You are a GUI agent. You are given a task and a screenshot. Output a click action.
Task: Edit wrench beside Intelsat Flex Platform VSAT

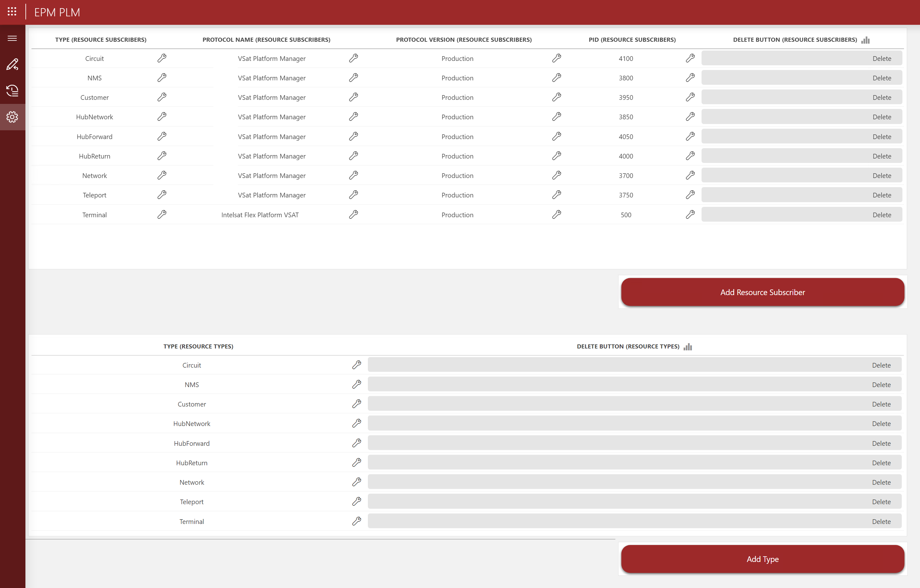pyautogui.click(x=353, y=214)
